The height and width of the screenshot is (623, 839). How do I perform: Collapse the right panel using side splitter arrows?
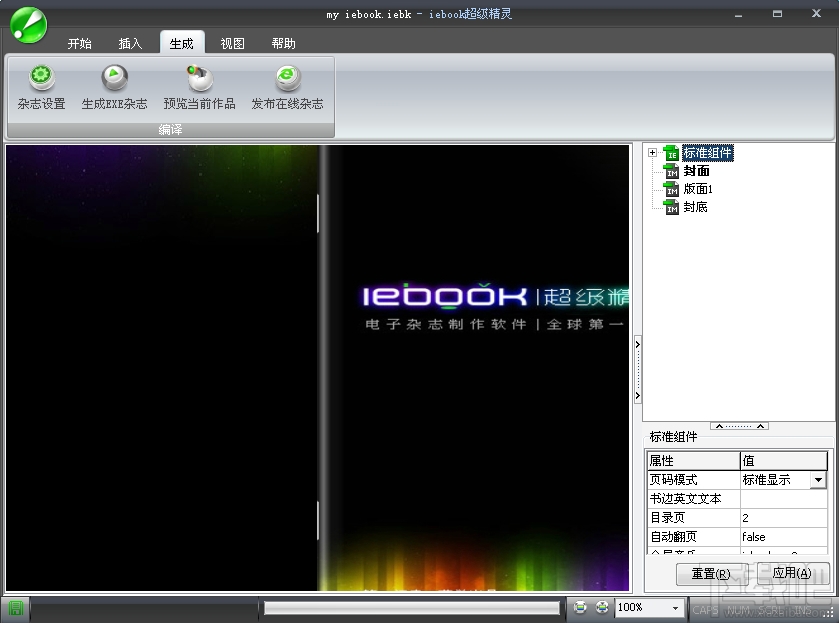coord(638,370)
